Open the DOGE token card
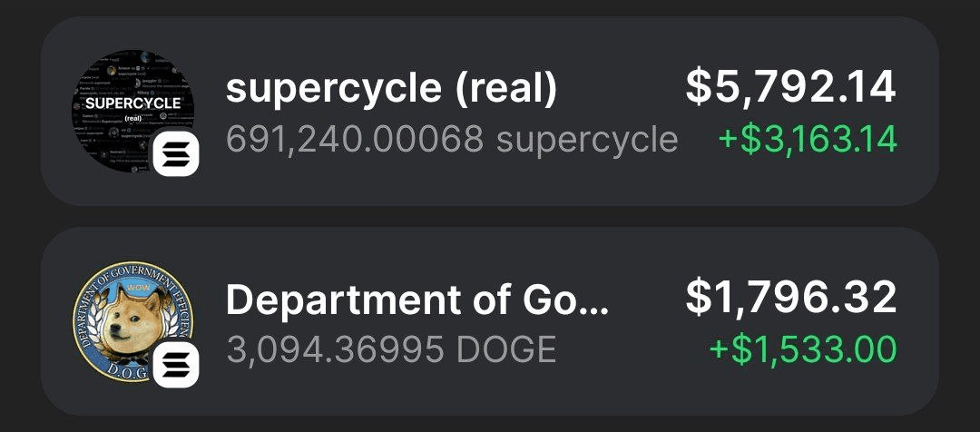980x432 pixels. pyautogui.click(x=490, y=321)
